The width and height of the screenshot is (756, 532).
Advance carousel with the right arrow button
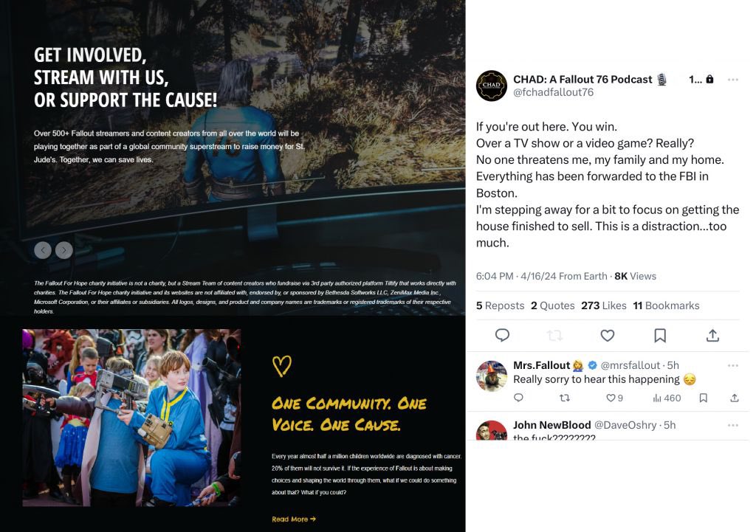[64, 250]
